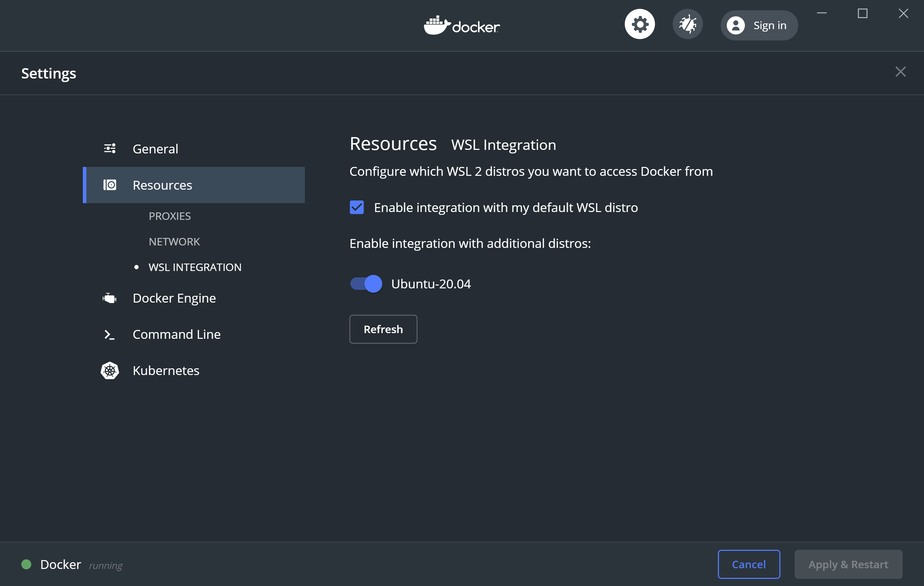This screenshot has height=586, width=924.
Task: Click the bug report whale icon
Action: [688, 24]
